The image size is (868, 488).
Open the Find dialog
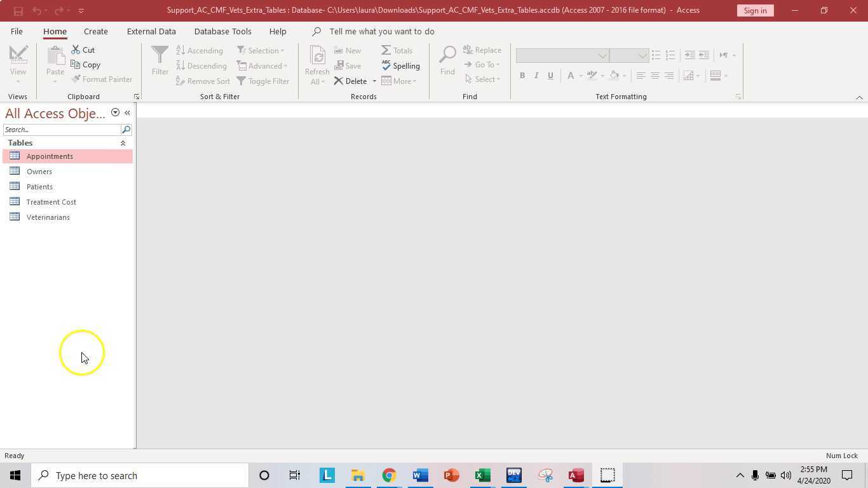click(x=447, y=61)
